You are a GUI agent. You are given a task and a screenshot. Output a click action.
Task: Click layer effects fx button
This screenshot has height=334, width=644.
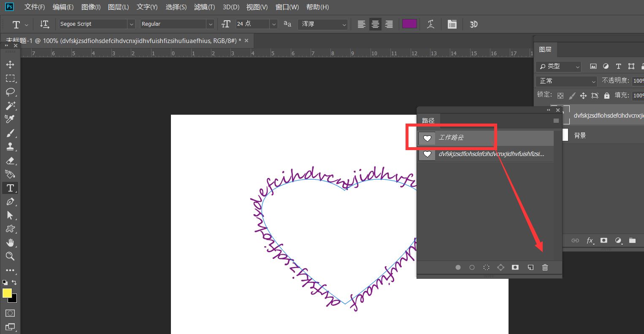click(590, 240)
